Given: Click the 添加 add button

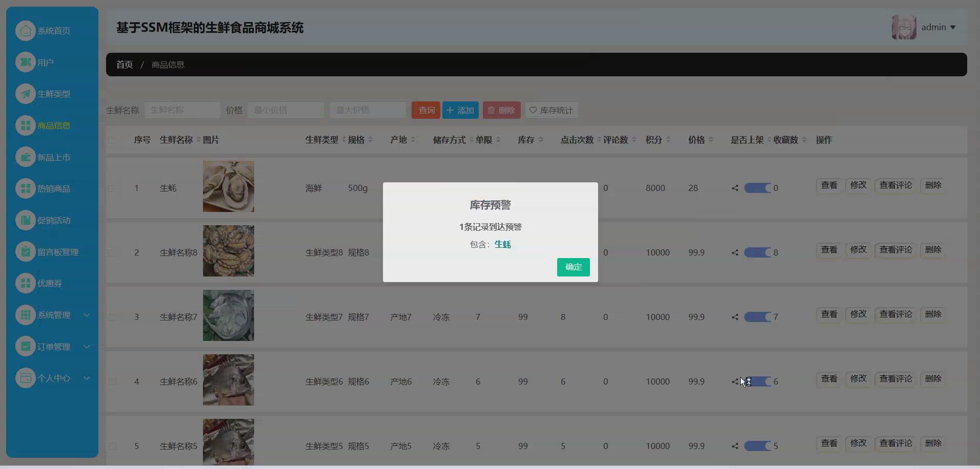Looking at the screenshot, I should [460, 110].
